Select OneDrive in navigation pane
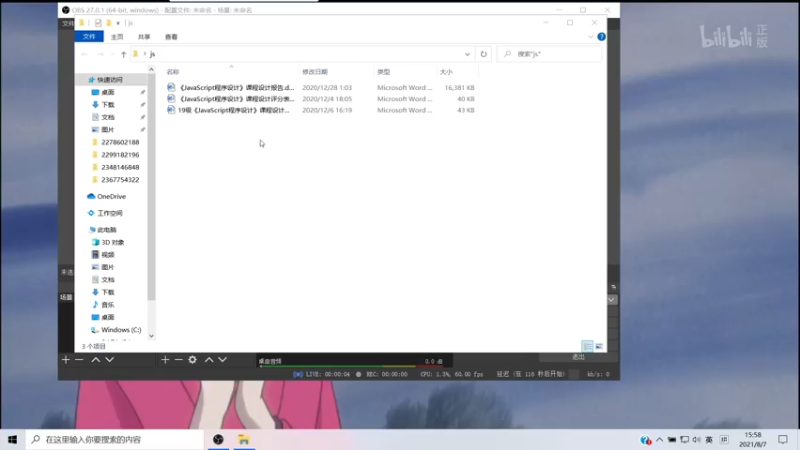This screenshot has height=450, width=800. pyautogui.click(x=111, y=196)
